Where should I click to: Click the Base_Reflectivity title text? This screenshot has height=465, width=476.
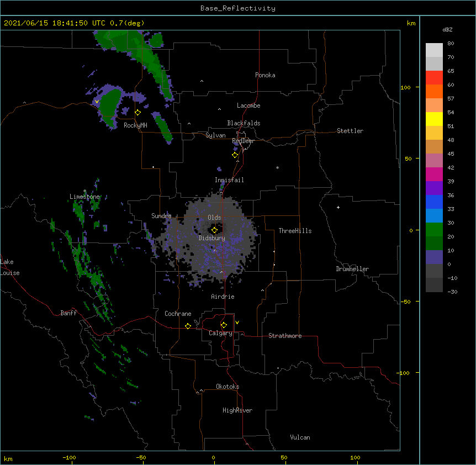(238, 8)
